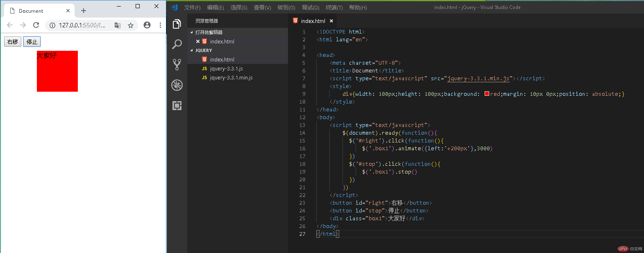Click line number 16 in the gutter
This screenshot has width=644, height=253.
click(x=302, y=148)
